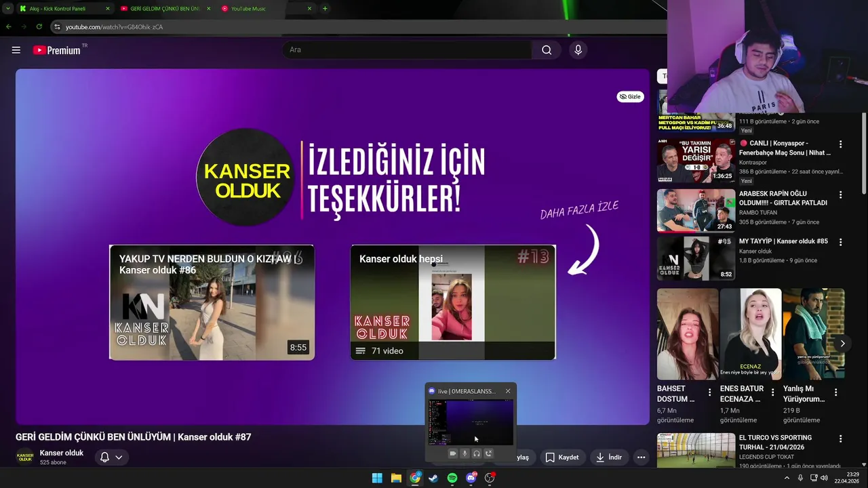
Task: Save video with Kaydet button
Action: (562, 457)
